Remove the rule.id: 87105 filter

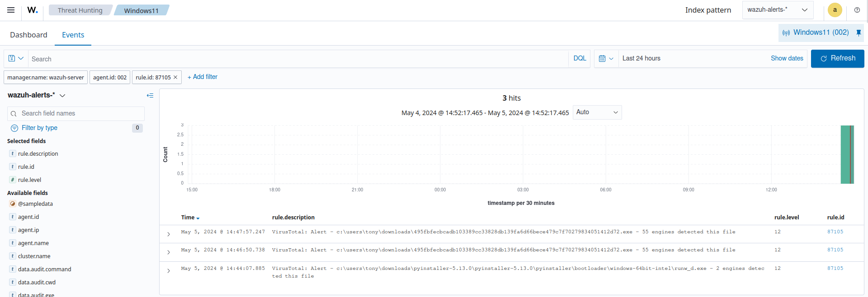tap(175, 77)
